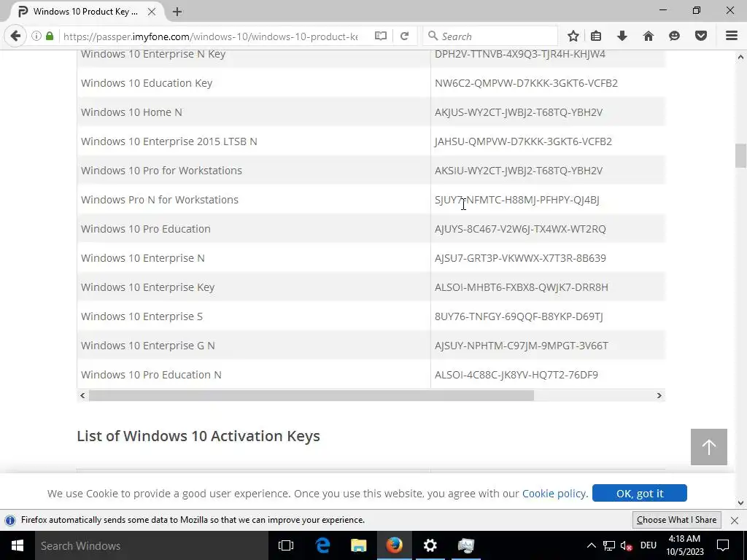
Task: Click Windows 10 Pro Education cell
Action: (146, 228)
